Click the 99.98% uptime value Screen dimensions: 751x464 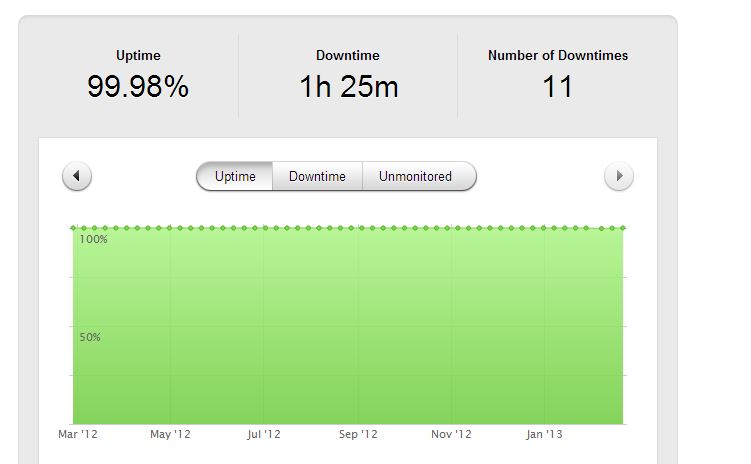pyautogui.click(x=138, y=87)
